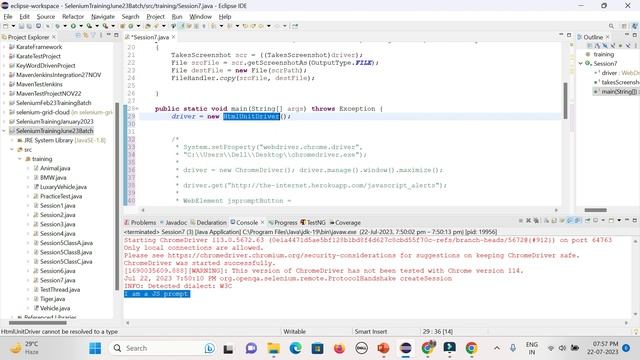Select LuxaryVehicle.java in Project Explorer
This screenshot has width=640, height=360.
tap(63, 187)
